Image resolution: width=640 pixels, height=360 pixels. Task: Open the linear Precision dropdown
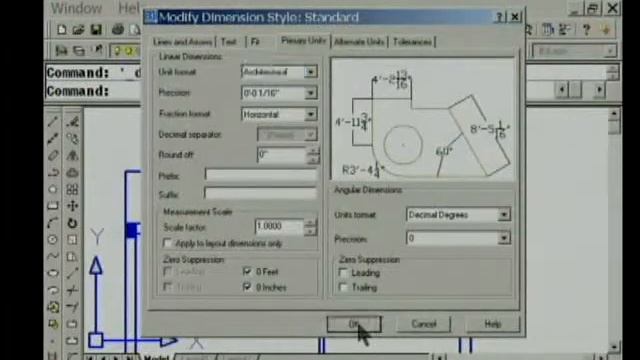tap(310, 93)
